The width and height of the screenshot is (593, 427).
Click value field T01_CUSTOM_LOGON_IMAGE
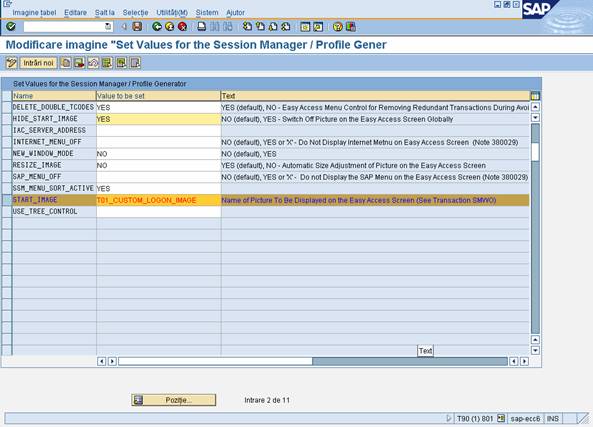coord(158,200)
